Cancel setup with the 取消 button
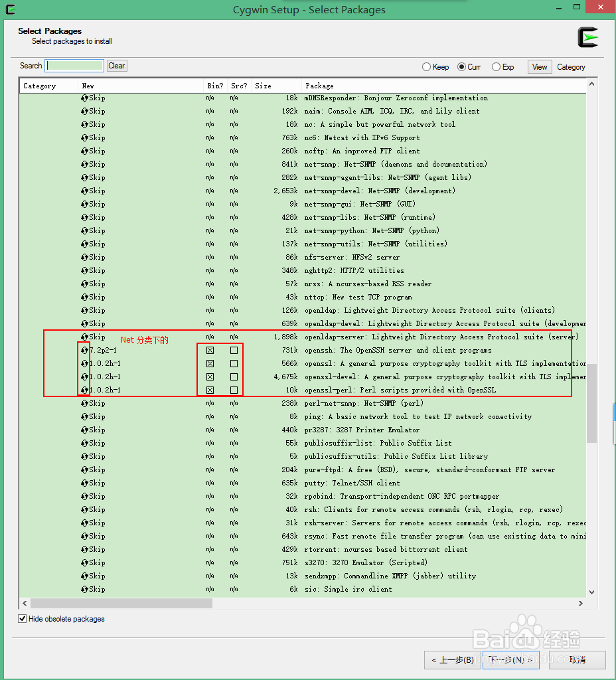 coord(577,660)
